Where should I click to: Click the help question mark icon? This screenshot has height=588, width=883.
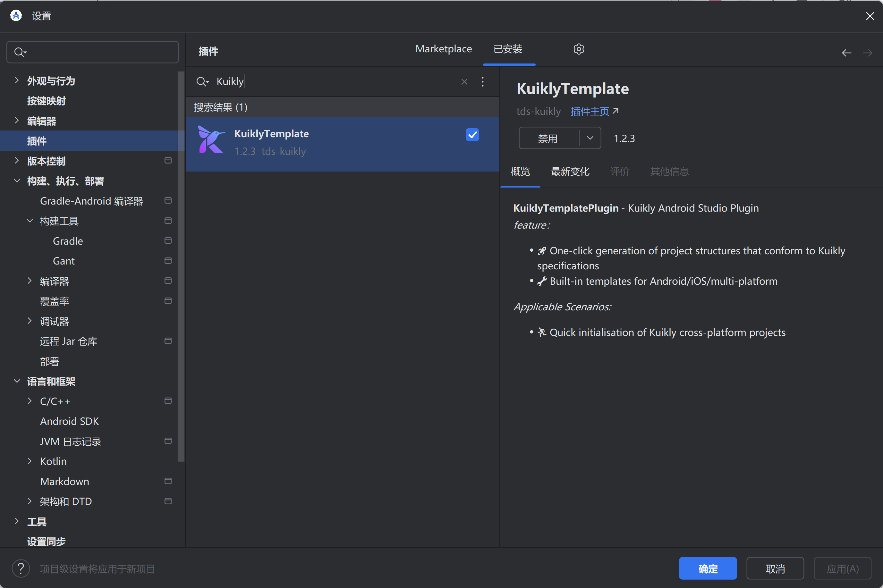point(21,568)
